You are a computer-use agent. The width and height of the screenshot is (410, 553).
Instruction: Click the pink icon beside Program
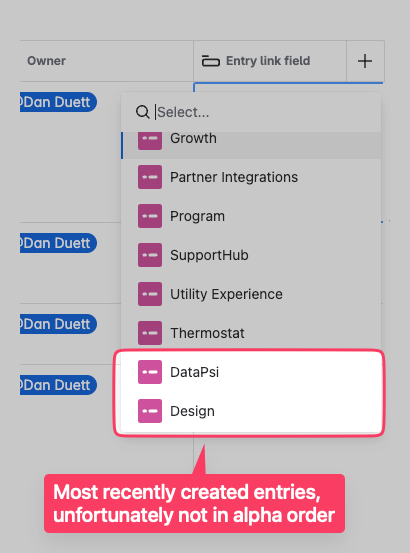(150, 216)
